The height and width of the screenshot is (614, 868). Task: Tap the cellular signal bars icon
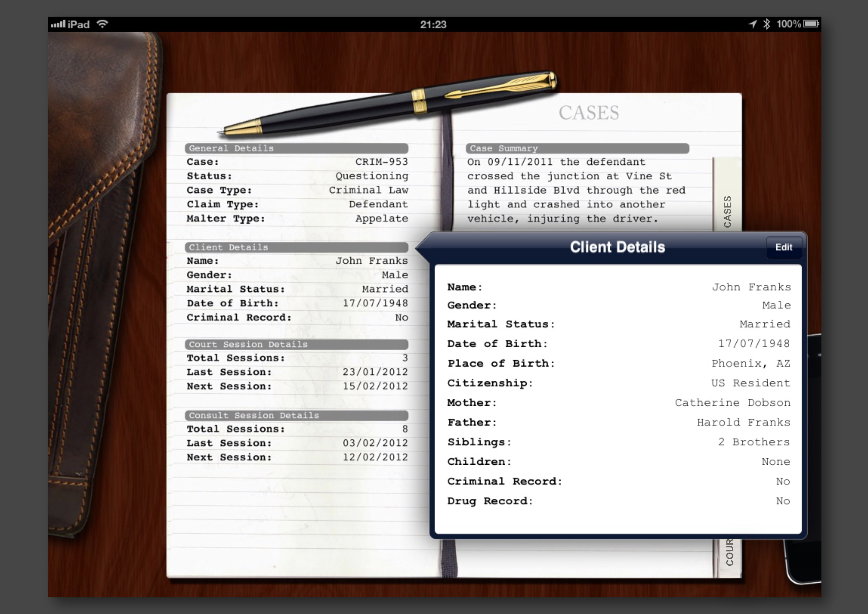pos(58,24)
